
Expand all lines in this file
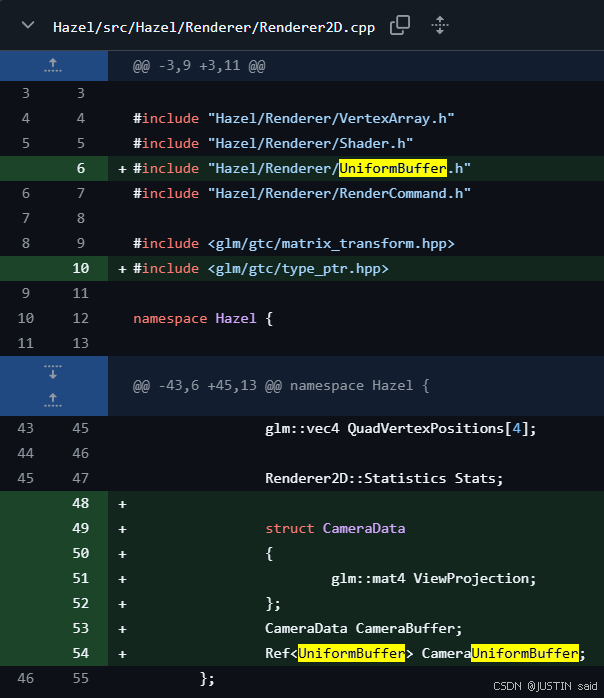click(x=439, y=26)
